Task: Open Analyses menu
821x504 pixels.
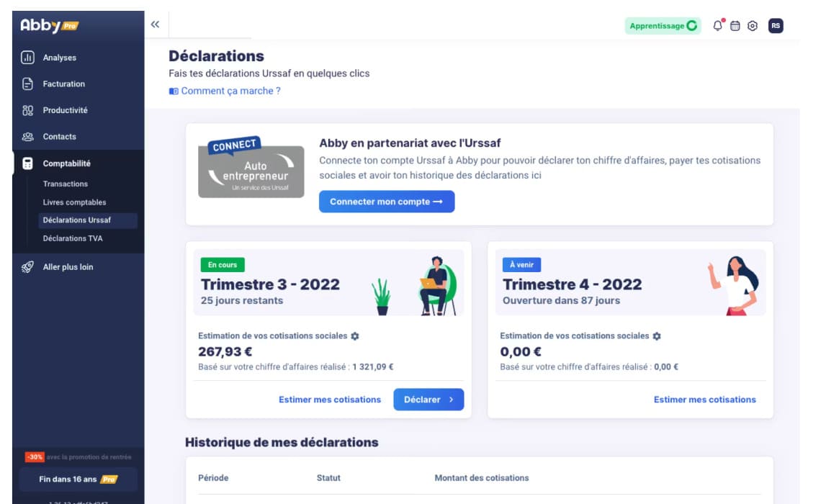Action: coord(60,58)
